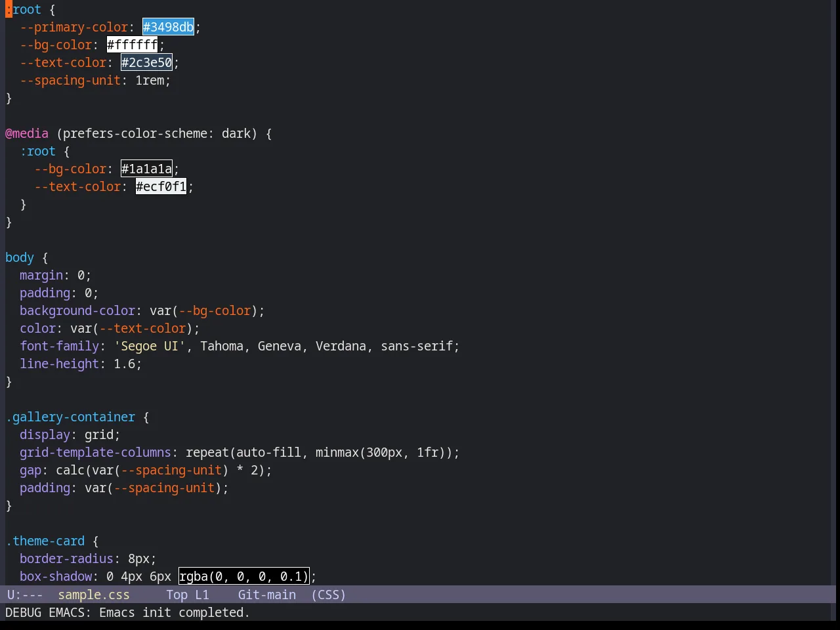Click the L1 line number indicator
The image size is (840, 630).
(x=201, y=595)
